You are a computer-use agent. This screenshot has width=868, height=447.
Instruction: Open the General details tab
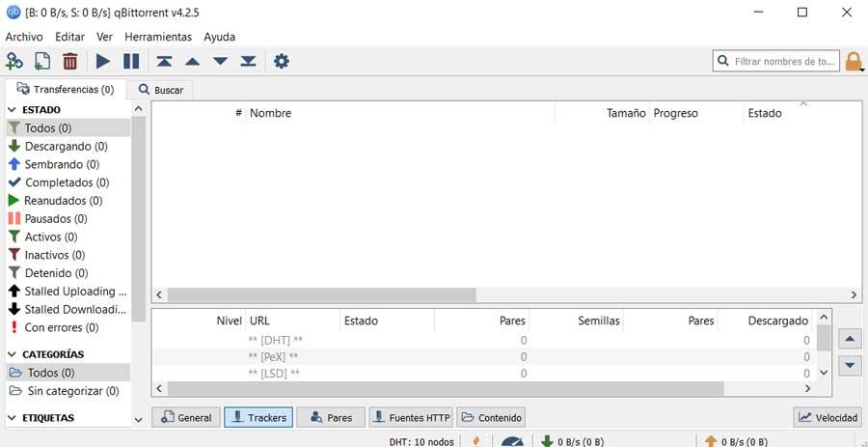click(x=186, y=418)
